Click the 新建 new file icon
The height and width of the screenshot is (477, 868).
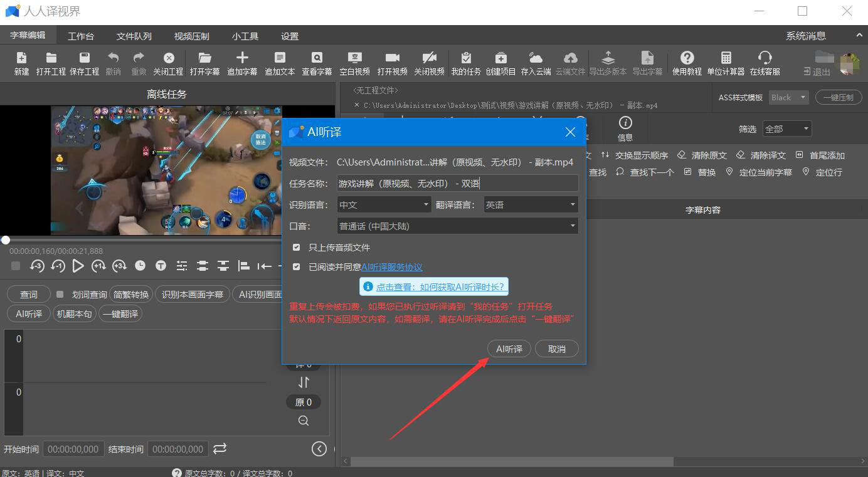pos(21,58)
